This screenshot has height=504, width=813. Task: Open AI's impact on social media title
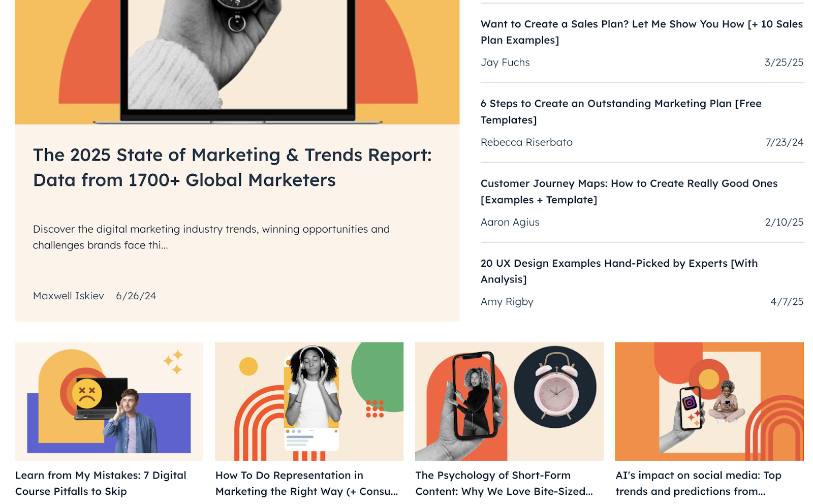point(698,483)
